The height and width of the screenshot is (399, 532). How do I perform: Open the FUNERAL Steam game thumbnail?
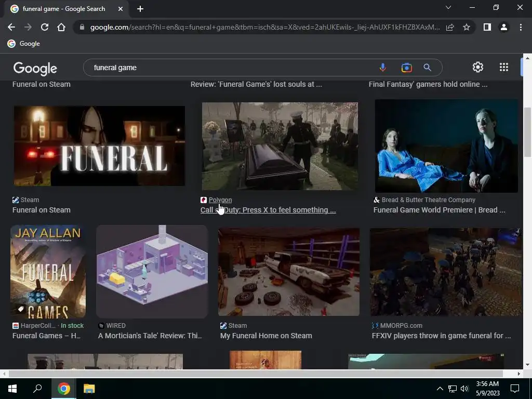(x=99, y=146)
